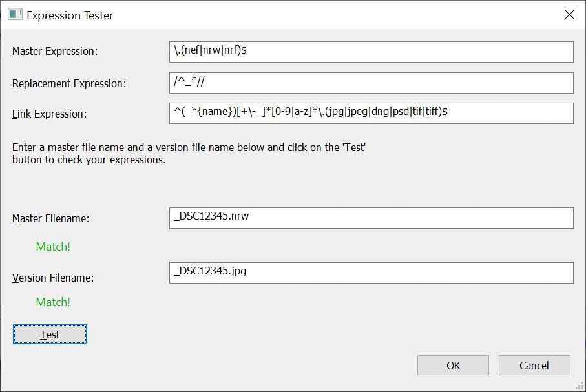
Task: Close the Expression Tester window
Action: click(569, 15)
